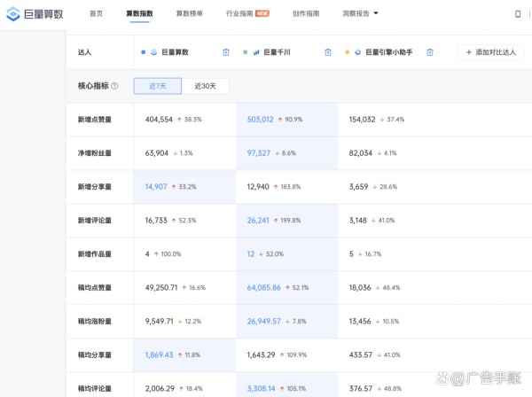This screenshot has width=532, height=397.
Task: Expand the 洞察报告 dropdown
Action: coord(360,13)
